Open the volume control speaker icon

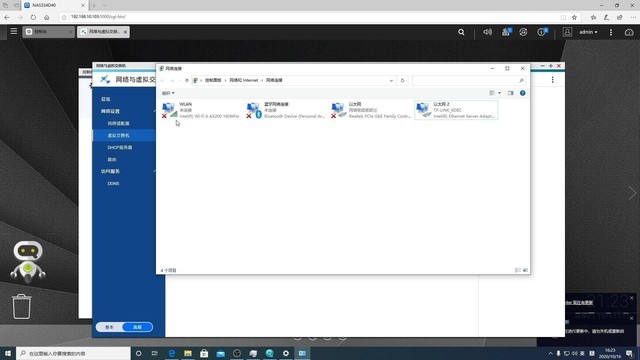click(x=487, y=32)
